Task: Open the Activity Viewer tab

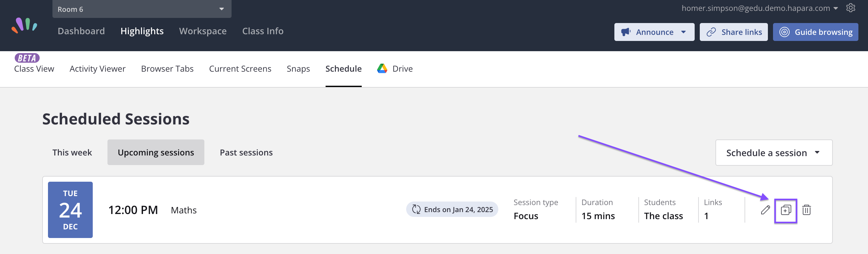Action: coord(97,69)
